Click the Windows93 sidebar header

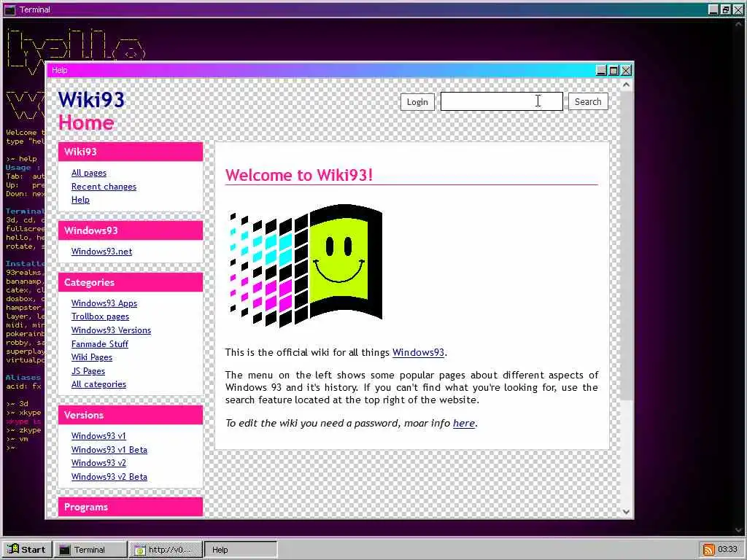point(131,230)
